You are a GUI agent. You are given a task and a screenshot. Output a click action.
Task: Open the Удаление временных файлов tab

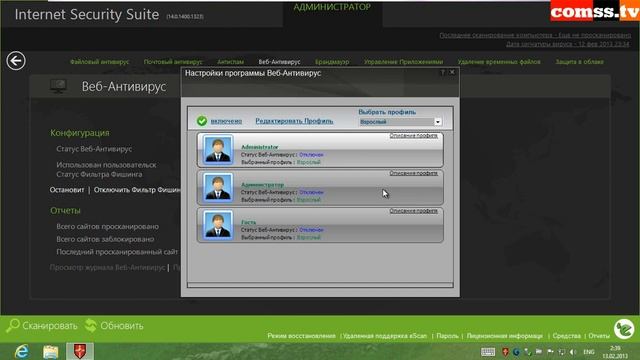(x=499, y=62)
